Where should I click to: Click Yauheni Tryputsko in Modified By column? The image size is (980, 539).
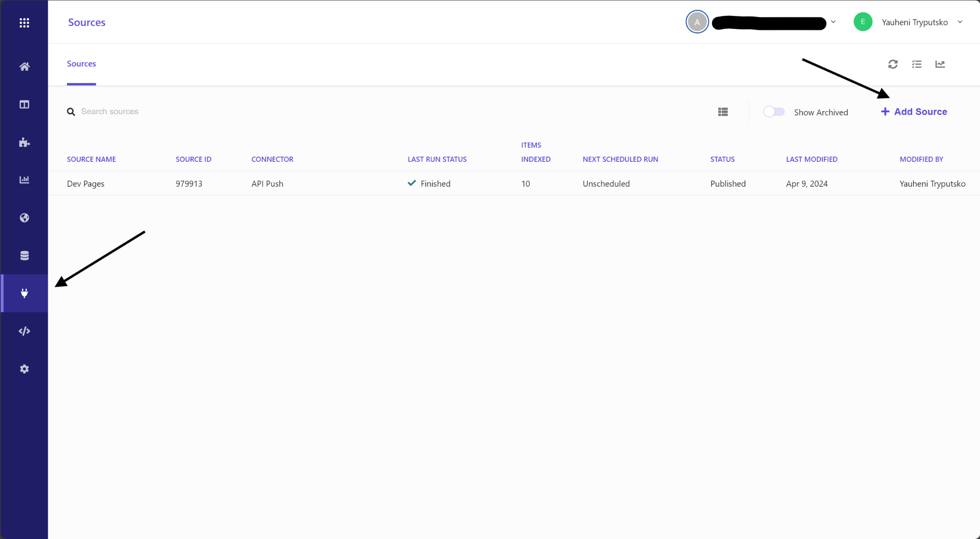[933, 184]
